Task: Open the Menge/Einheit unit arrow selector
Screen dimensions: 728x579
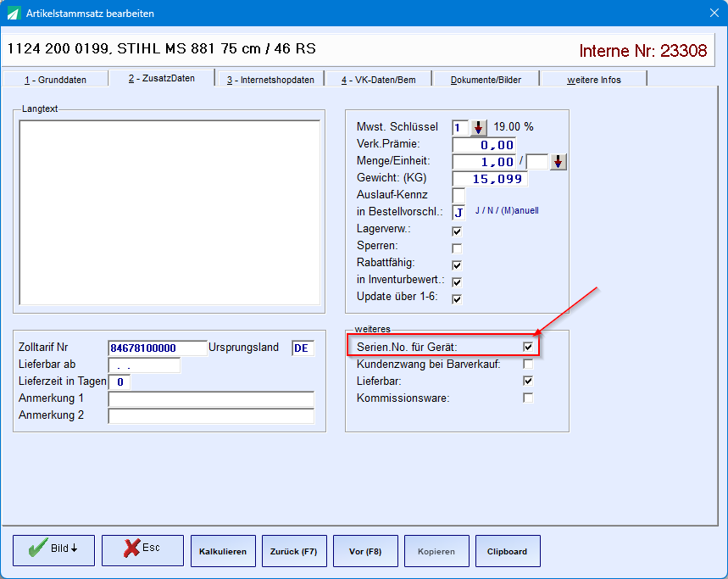Action: tap(558, 162)
